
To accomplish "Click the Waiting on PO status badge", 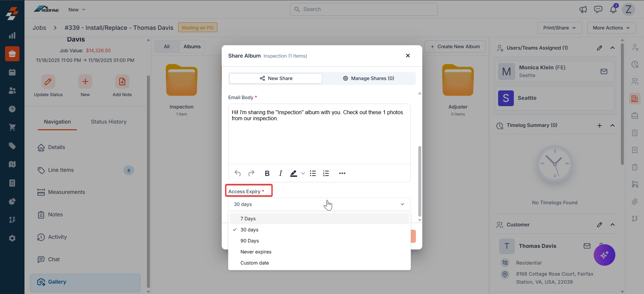I will [x=198, y=28].
